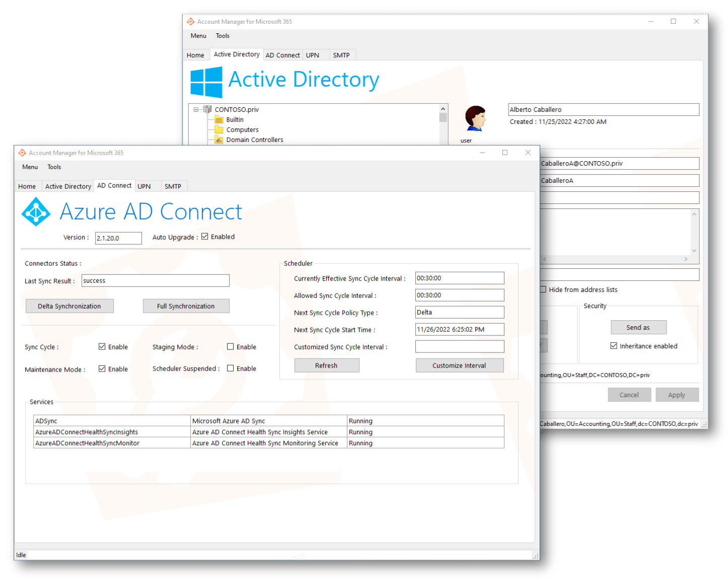Click scroll up arrow of the AD tree
The height and width of the screenshot is (580, 728).
[443, 109]
